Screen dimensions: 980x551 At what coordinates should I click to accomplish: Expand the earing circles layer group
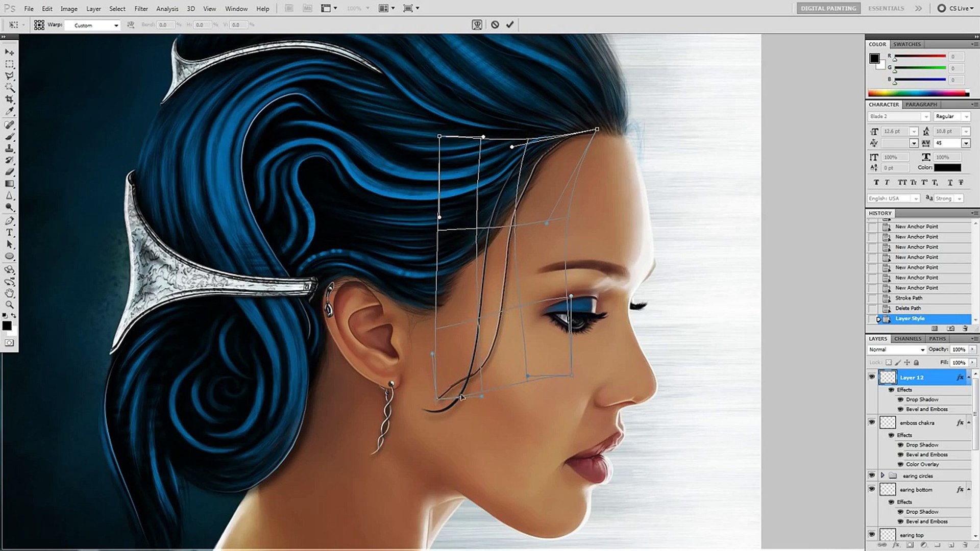883,475
